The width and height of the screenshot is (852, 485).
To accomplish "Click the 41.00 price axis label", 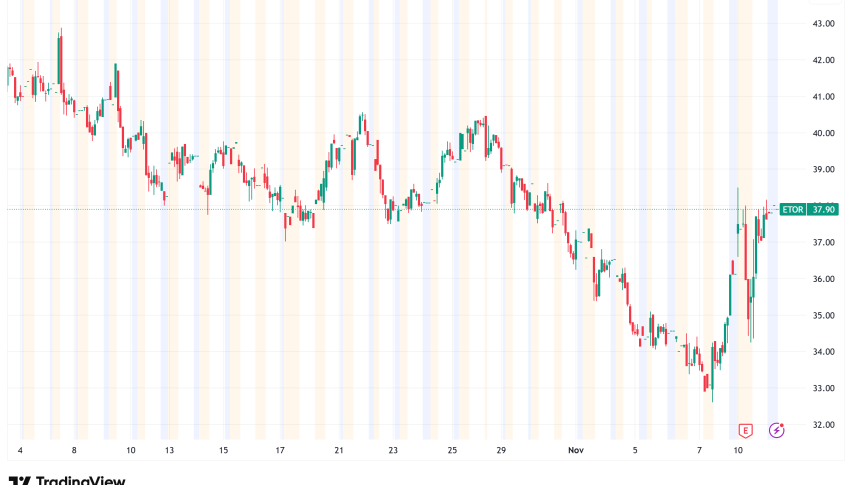I will [x=824, y=96].
